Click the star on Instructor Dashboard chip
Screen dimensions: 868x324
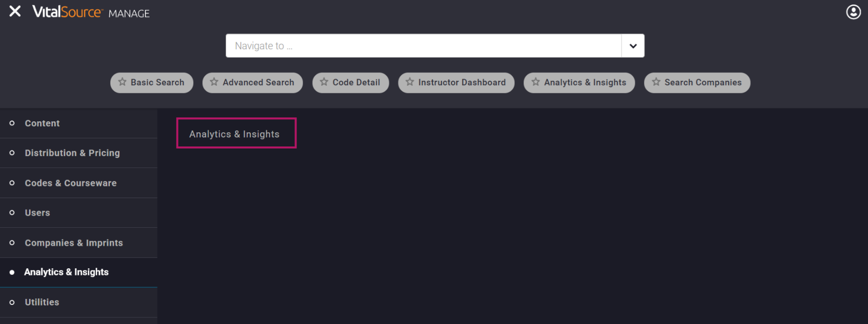(410, 82)
